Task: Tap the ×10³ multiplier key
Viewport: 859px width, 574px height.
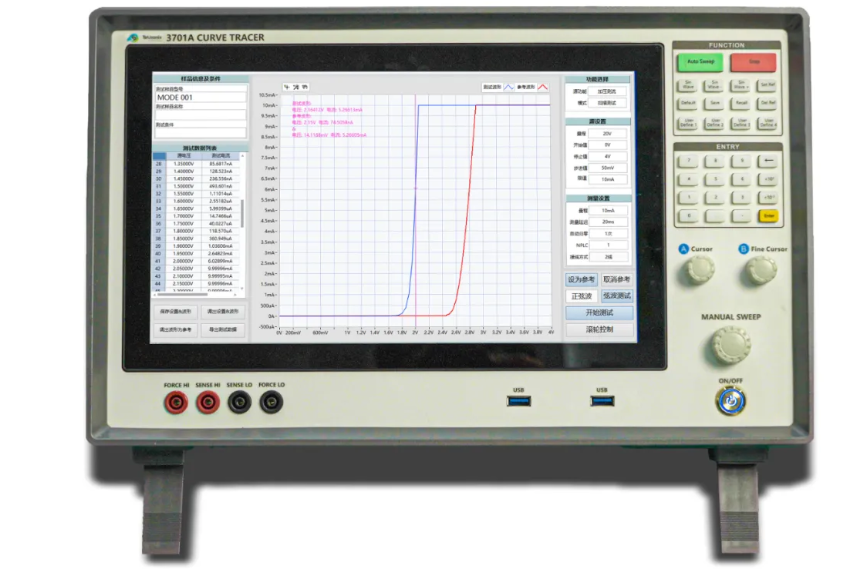Action: tap(768, 179)
